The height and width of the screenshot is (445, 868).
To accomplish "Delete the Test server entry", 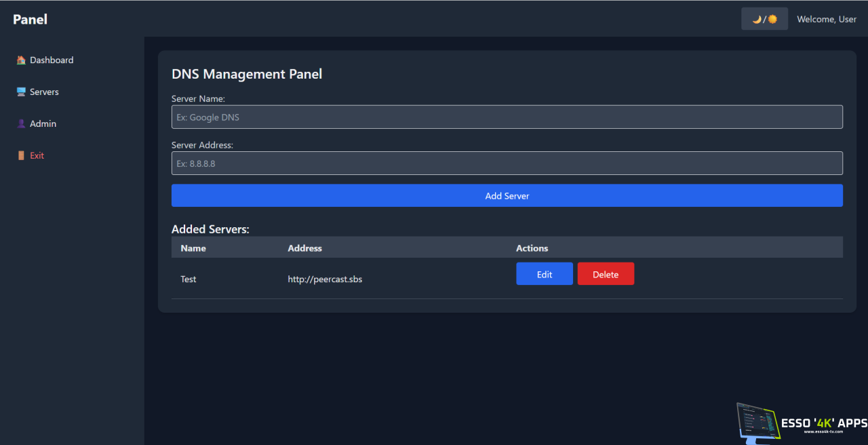I will click(605, 274).
